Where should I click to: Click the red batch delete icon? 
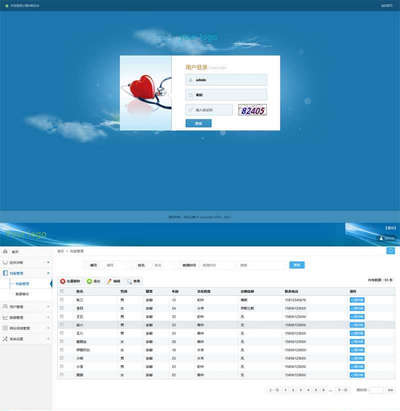(x=63, y=281)
